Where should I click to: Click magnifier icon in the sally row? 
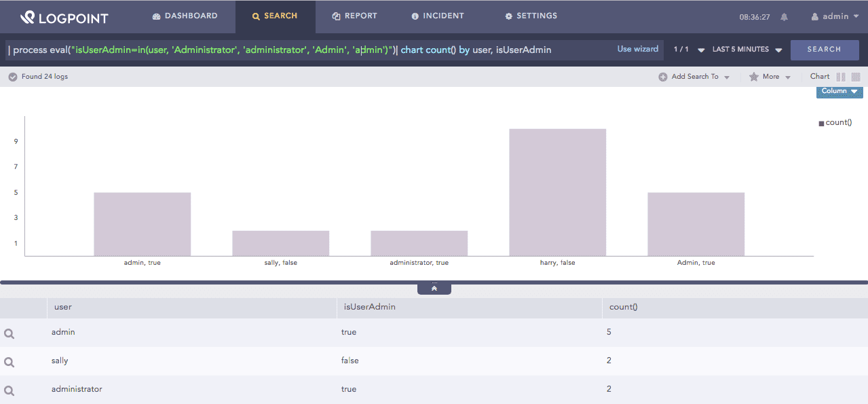coord(10,362)
